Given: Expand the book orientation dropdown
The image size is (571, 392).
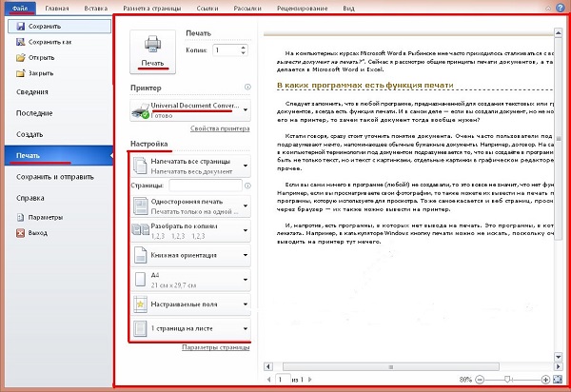Looking at the screenshot, I should click(x=246, y=255).
